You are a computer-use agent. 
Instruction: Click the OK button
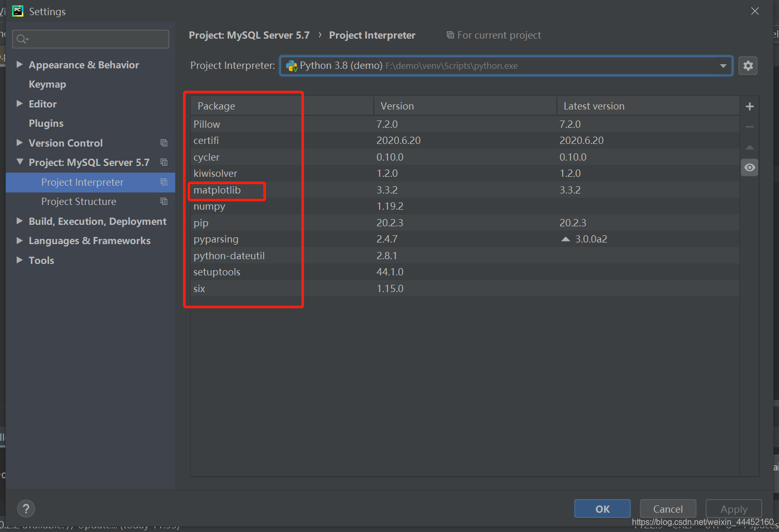pos(602,509)
